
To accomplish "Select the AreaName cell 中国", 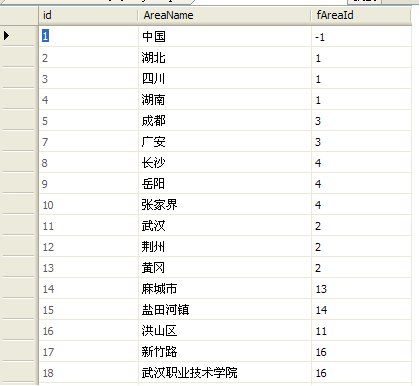I will (225, 36).
